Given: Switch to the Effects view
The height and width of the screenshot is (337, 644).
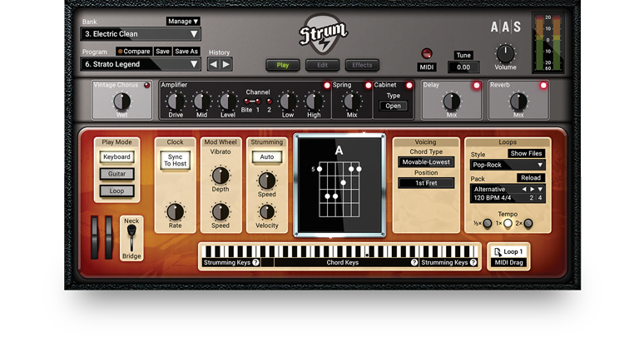Looking at the screenshot, I should [362, 65].
